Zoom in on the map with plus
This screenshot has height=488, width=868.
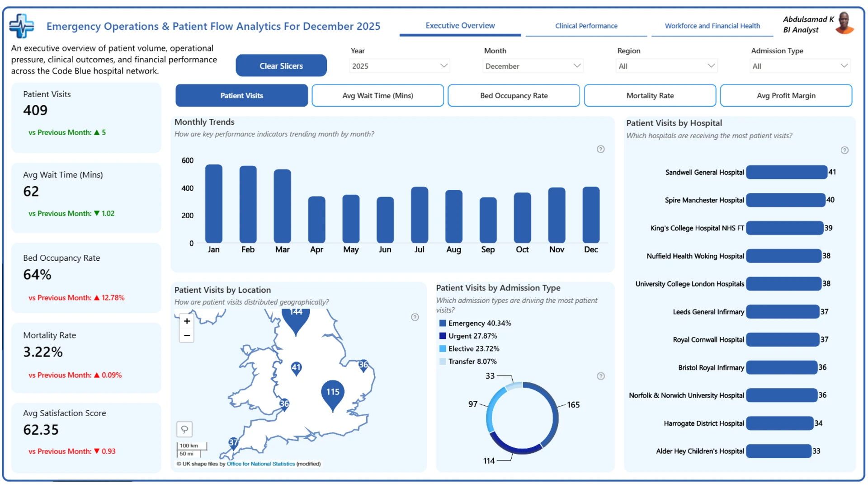[x=187, y=321]
